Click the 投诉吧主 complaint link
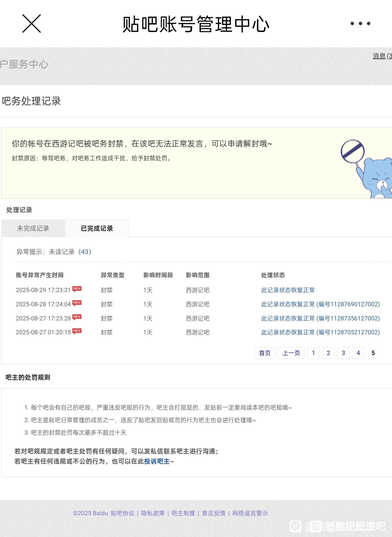This screenshot has width=392, height=537. tap(157, 461)
